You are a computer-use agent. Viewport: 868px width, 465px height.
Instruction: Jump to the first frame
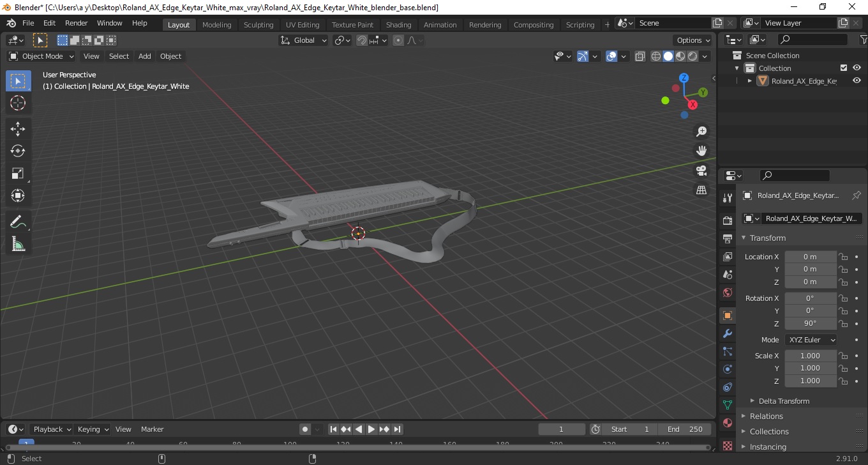(x=333, y=429)
